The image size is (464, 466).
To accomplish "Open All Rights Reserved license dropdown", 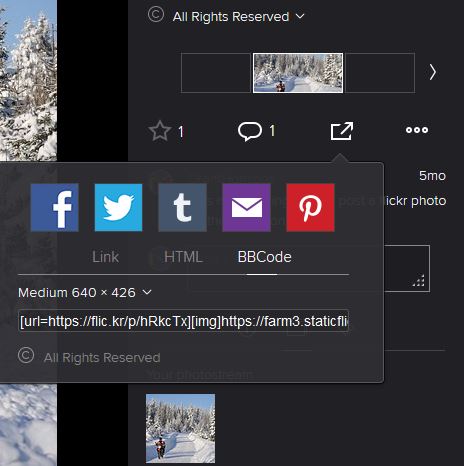I will click(x=239, y=17).
